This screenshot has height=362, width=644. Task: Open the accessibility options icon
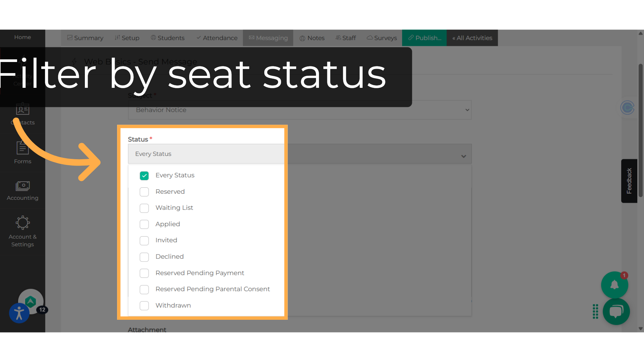[x=19, y=313]
